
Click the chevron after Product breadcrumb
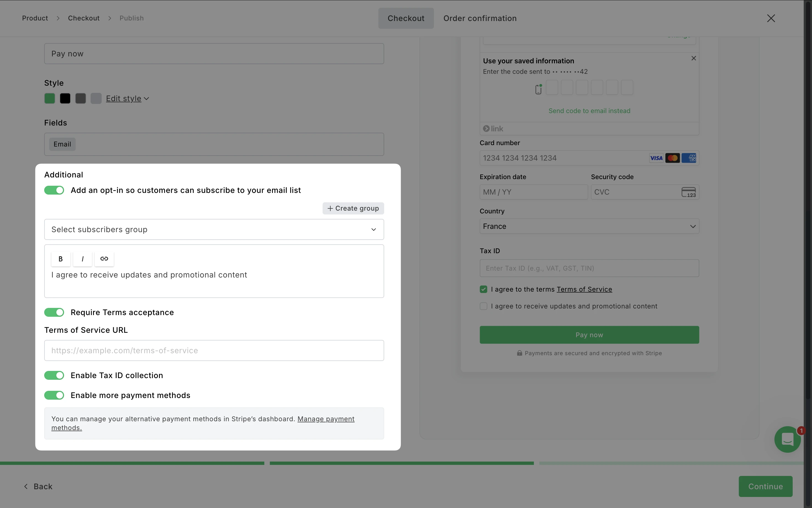[x=58, y=18]
